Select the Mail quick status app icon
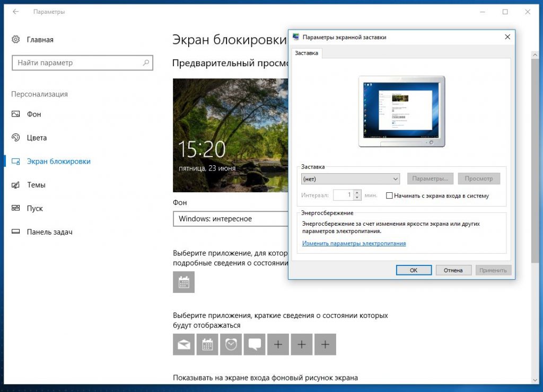 click(x=183, y=345)
